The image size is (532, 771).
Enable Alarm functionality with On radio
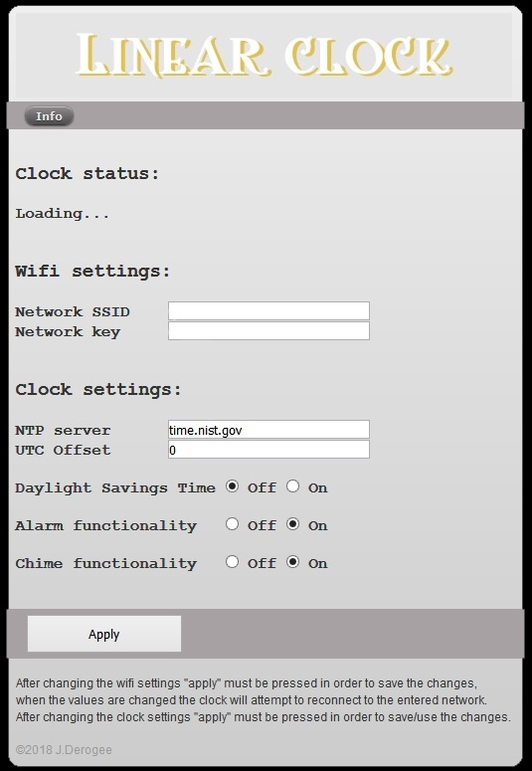click(292, 524)
